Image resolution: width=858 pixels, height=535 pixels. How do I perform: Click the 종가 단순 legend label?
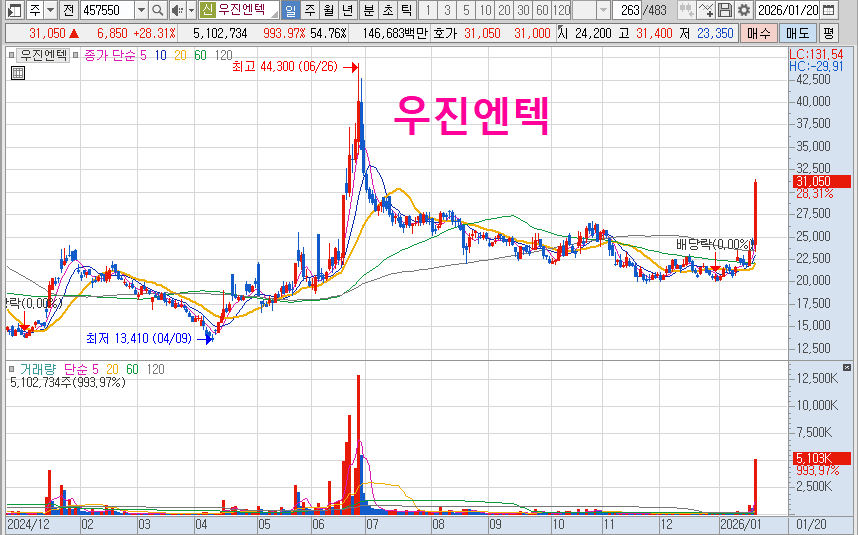click(x=109, y=55)
